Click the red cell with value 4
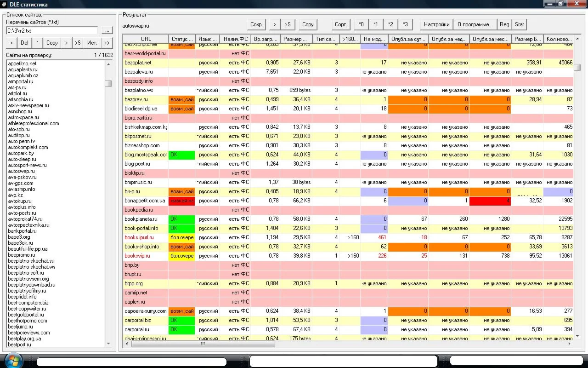Viewport: 588px width, 368px height. [491, 201]
